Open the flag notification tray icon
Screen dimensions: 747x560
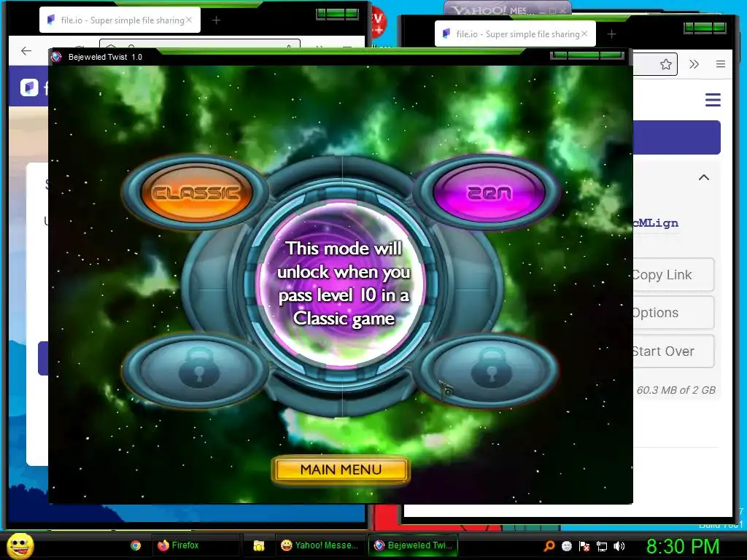tap(584, 546)
